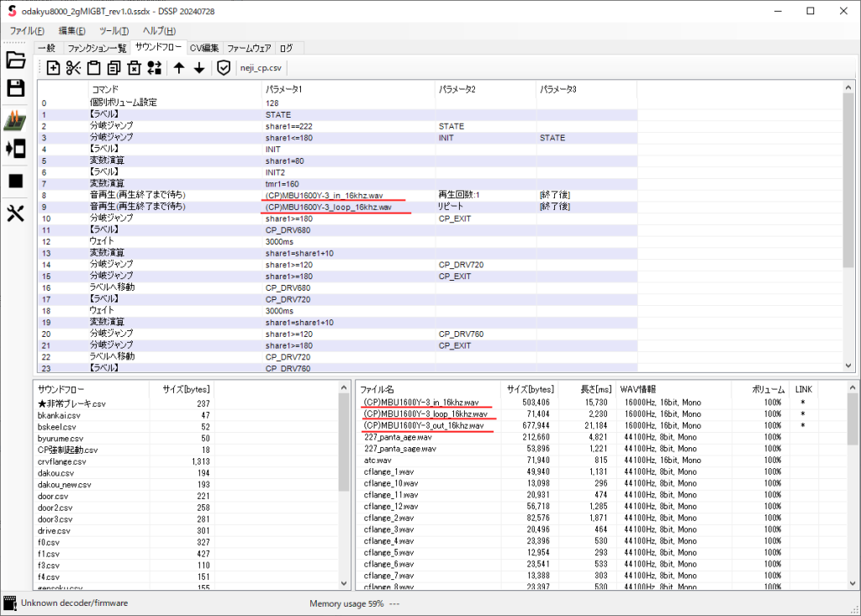861x616 pixels.
Task: Switch to the ファームウェア tab
Action: (249, 48)
